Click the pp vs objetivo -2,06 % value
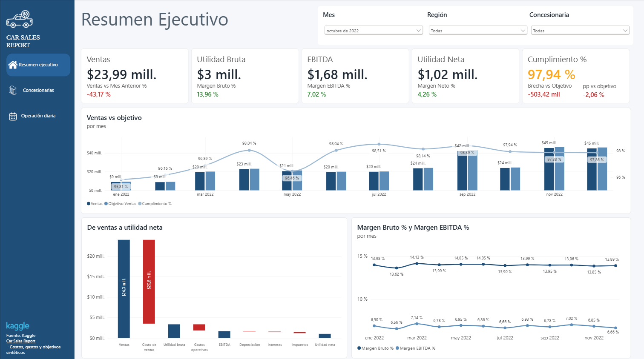The height and width of the screenshot is (359, 644). [x=594, y=95]
